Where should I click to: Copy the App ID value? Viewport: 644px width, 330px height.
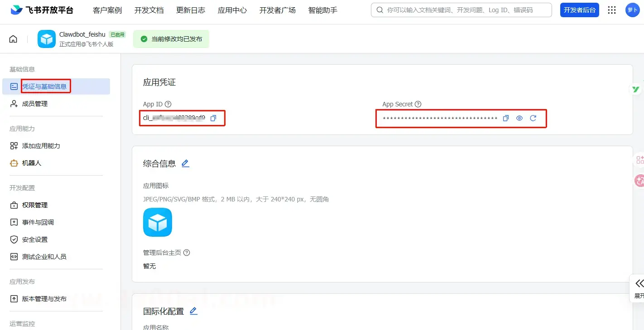click(x=213, y=118)
